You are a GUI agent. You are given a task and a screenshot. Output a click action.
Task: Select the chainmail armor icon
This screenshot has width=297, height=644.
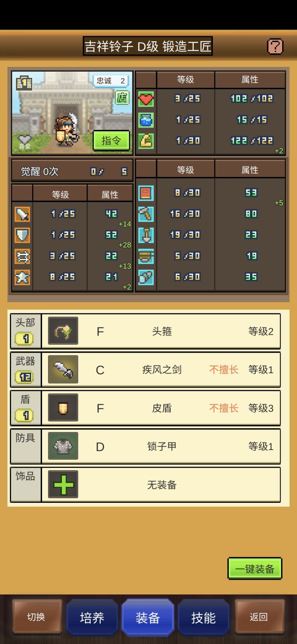pyautogui.click(x=63, y=446)
